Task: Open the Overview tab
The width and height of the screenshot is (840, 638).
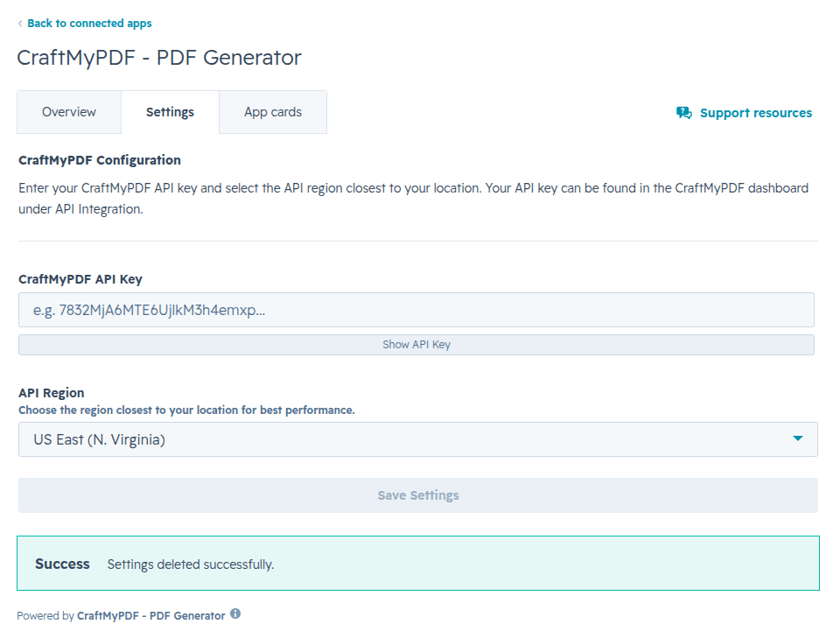Action: tap(69, 112)
